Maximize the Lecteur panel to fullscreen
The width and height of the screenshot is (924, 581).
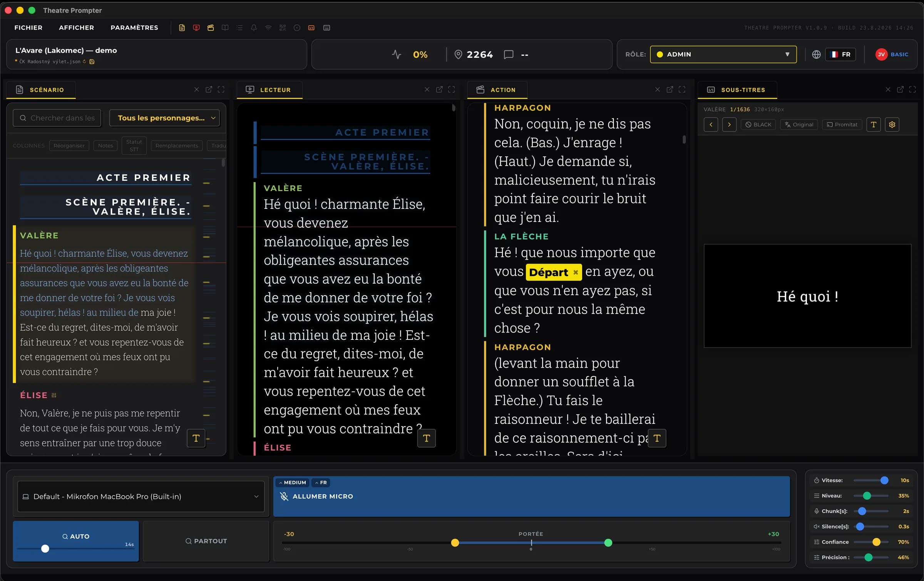(x=452, y=89)
